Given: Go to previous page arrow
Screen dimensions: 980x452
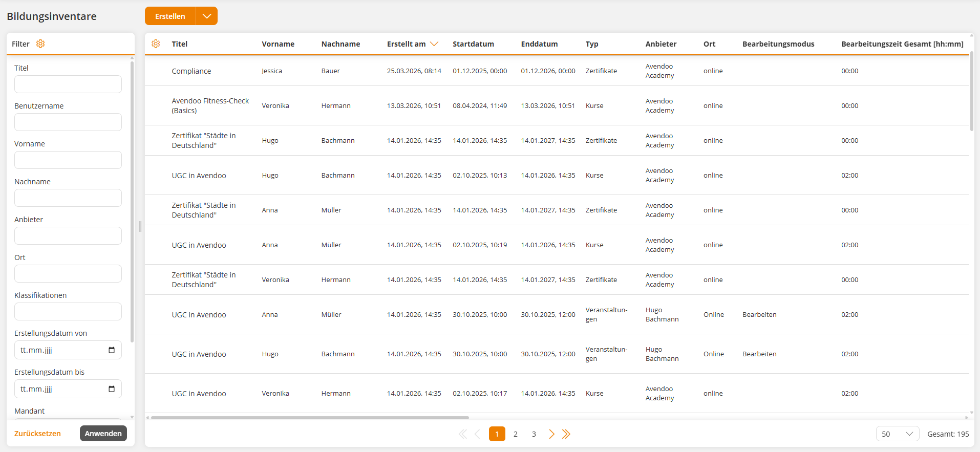Looking at the screenshot, I should (477, 434).
